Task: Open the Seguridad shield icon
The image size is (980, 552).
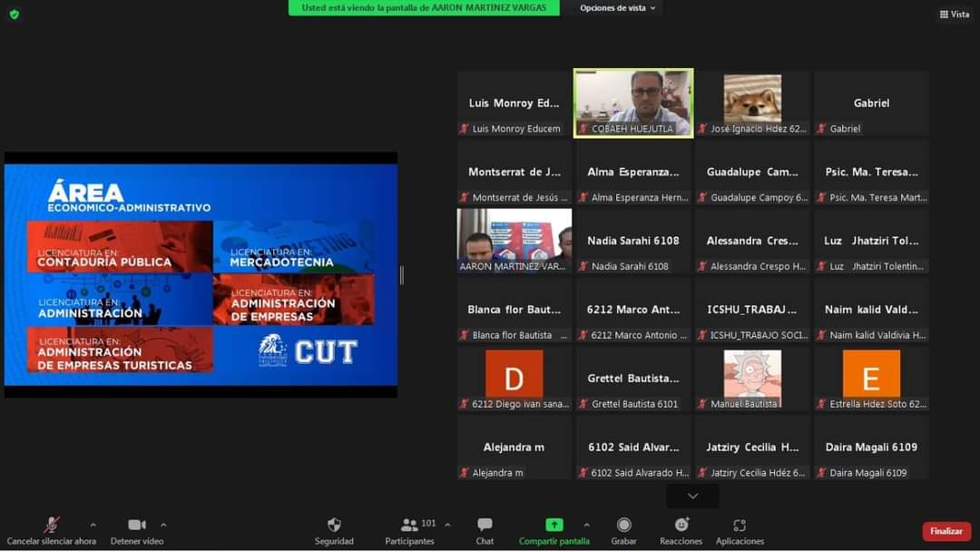Action: coord(334,526)
